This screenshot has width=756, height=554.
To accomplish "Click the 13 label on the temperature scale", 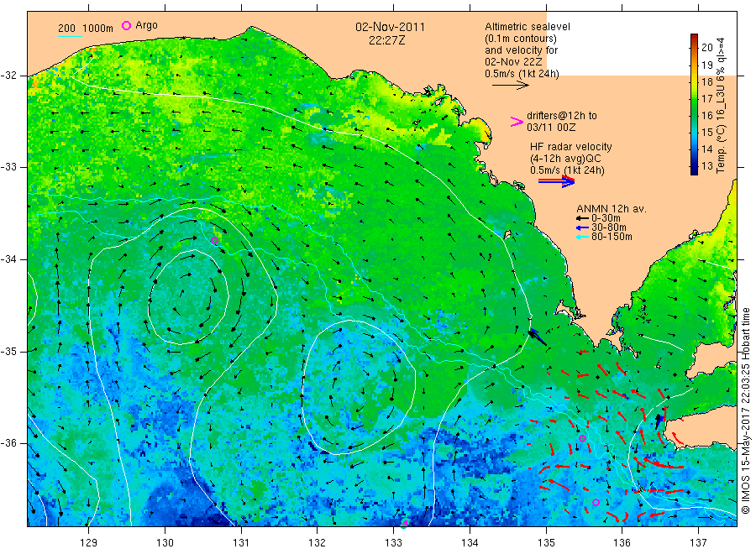I will tap(706, 165).
